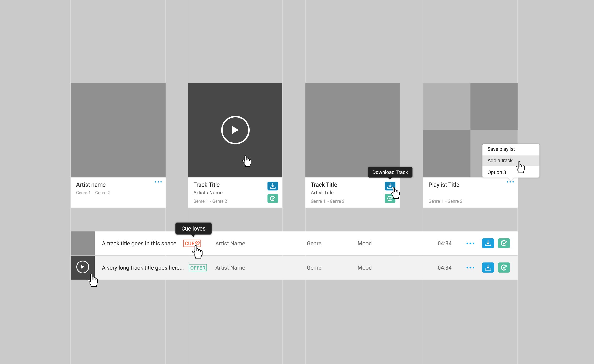The height and width of the screenshot is (364, 594).
Task: Click green check icon on Artists Name card
Action: [x=272, y=198]
